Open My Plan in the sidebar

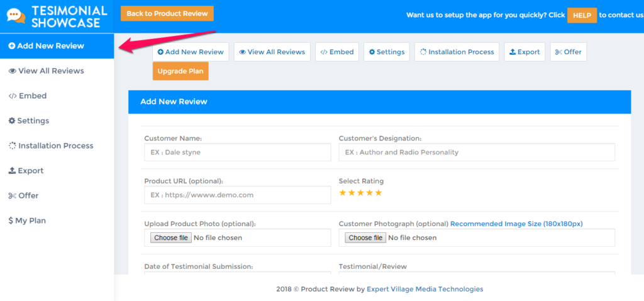27,220
